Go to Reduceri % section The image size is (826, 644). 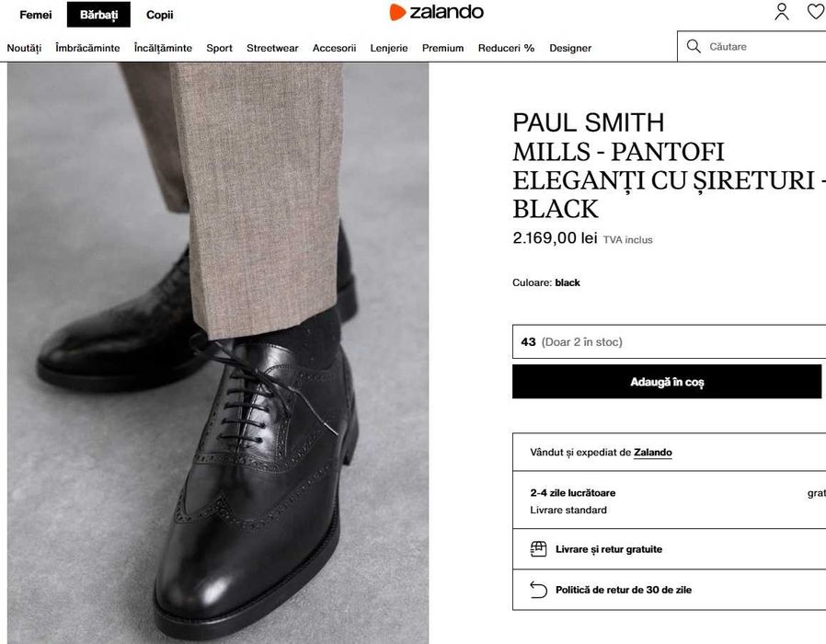tap(506, 48)
